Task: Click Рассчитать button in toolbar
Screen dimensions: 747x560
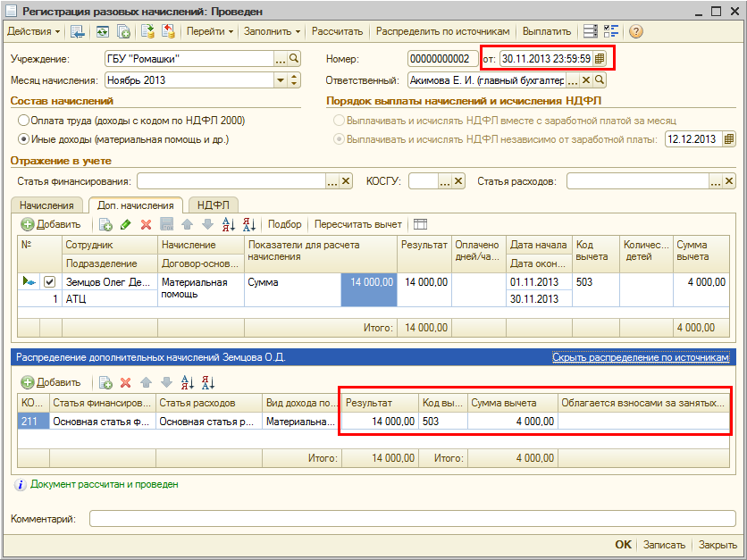Action: point(337,31)
